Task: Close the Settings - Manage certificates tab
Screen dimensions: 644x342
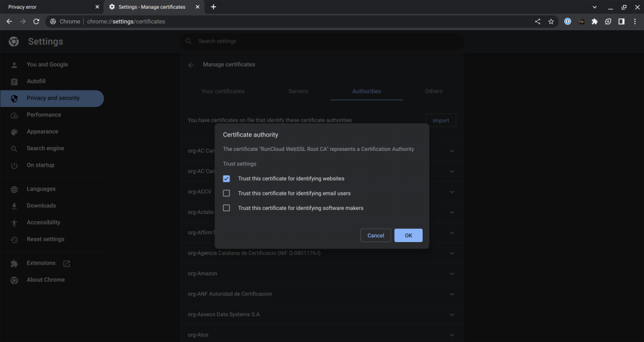Action: [197, 7]
